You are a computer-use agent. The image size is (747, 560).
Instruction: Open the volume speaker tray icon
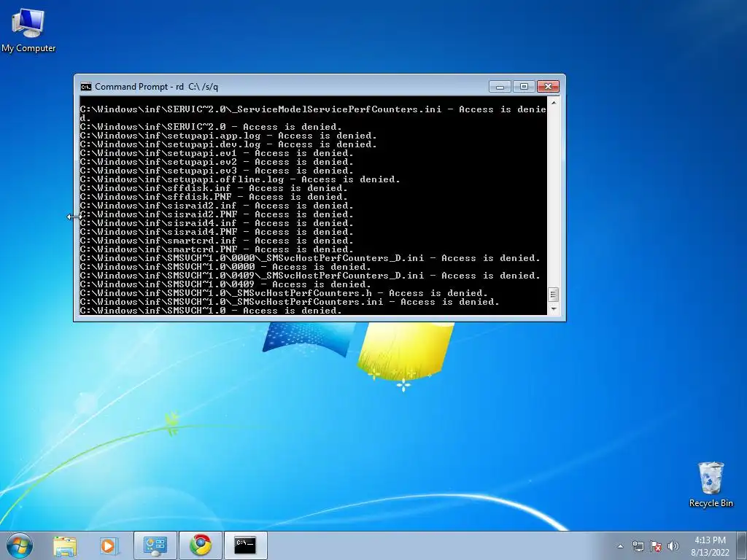pyautogui.click(x=673, y=546)
